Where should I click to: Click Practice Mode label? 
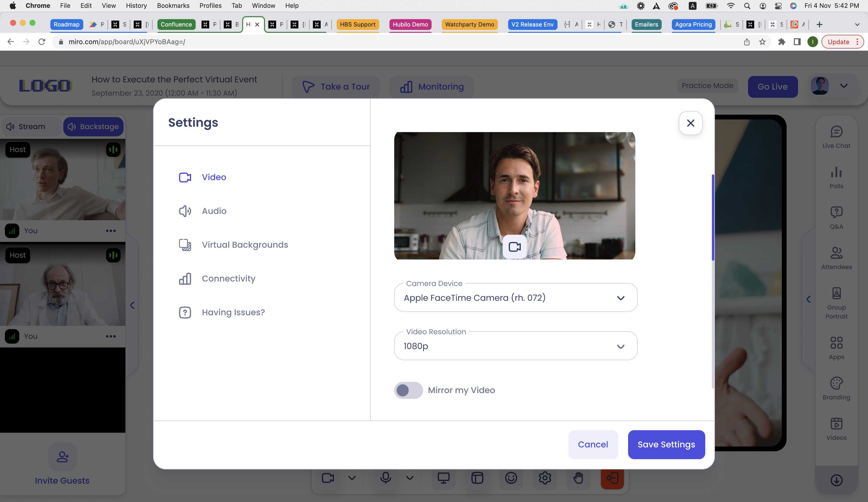707,85
